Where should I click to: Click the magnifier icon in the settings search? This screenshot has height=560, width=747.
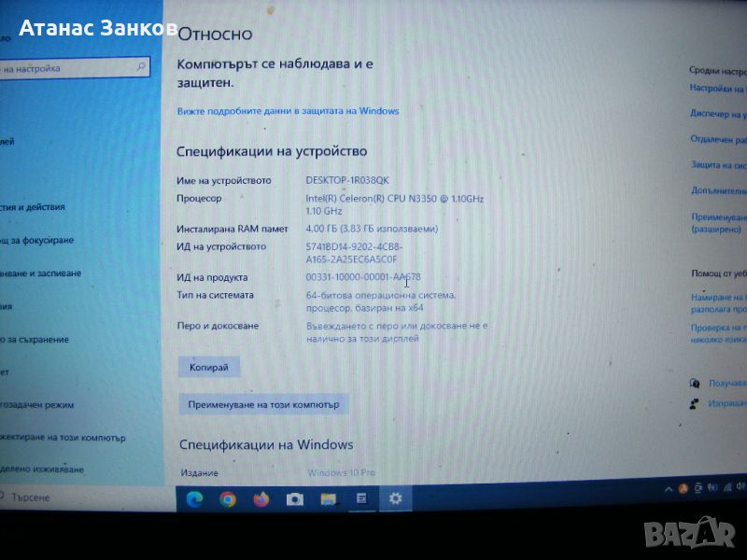click(141, 66)
